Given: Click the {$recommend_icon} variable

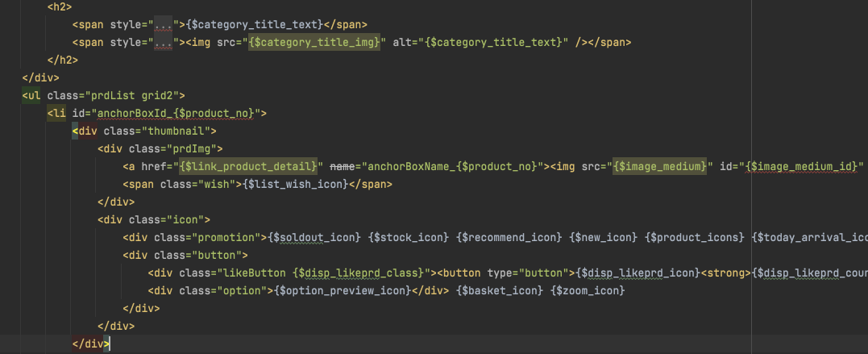Looking at the screenshot, I should 509,237.
